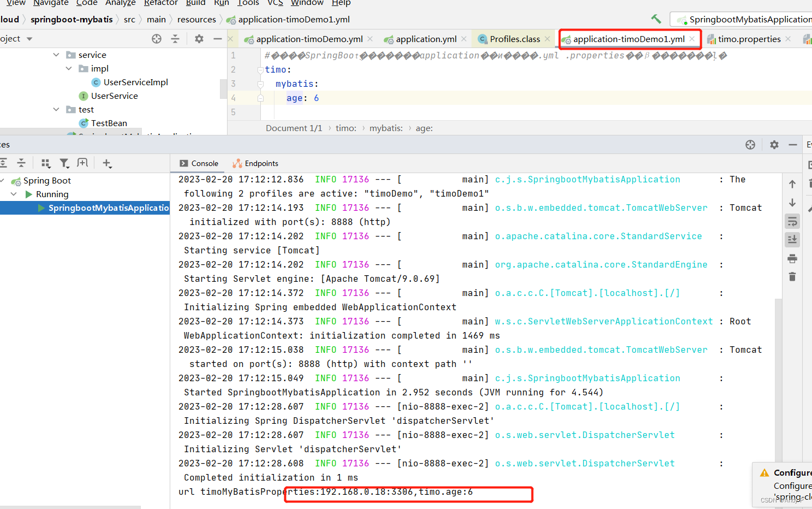Open the Services panel settings gear

click(x=774, y=144)
